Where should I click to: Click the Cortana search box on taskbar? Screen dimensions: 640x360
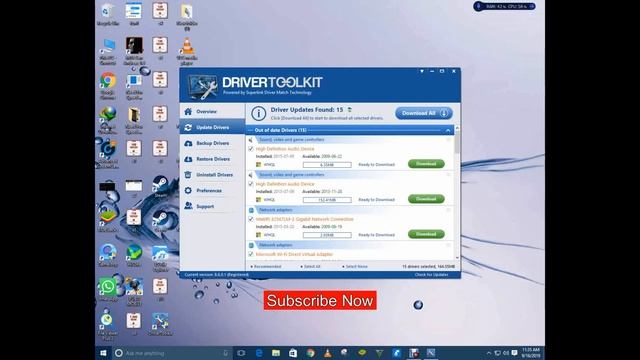[x=171, y=353]
